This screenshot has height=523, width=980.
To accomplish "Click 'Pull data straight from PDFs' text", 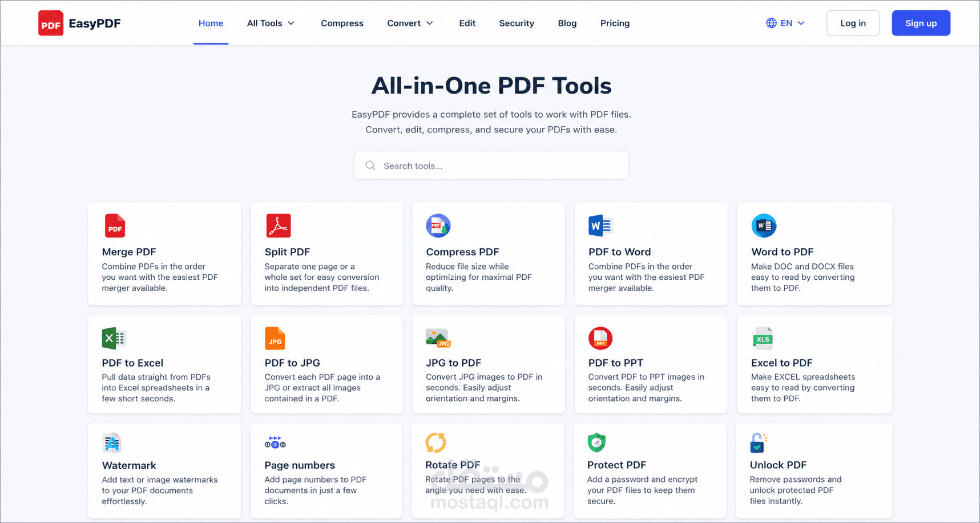I will [156, 377].
